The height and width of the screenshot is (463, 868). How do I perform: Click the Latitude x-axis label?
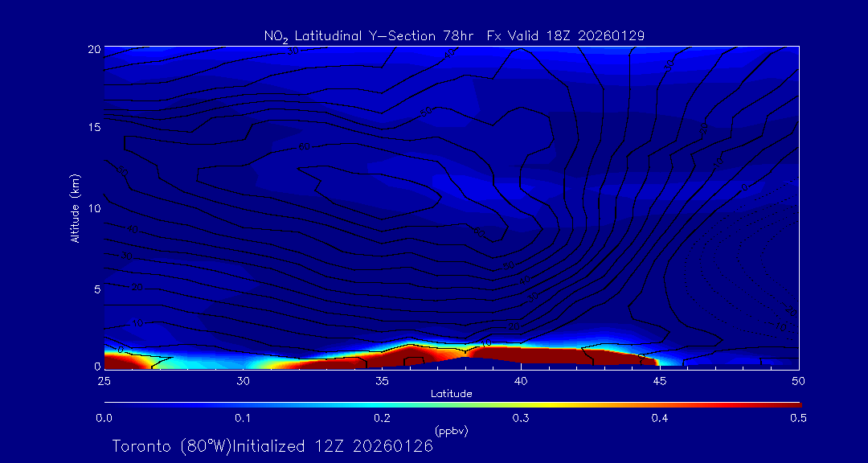point(450,394)
